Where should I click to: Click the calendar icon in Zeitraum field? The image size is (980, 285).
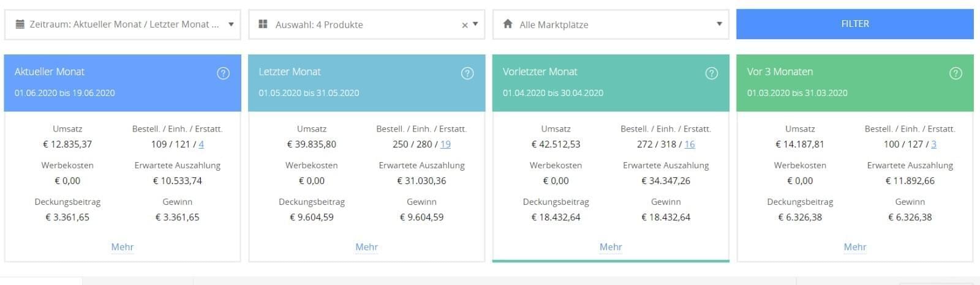pyautogui.click(x=20, y=24)
